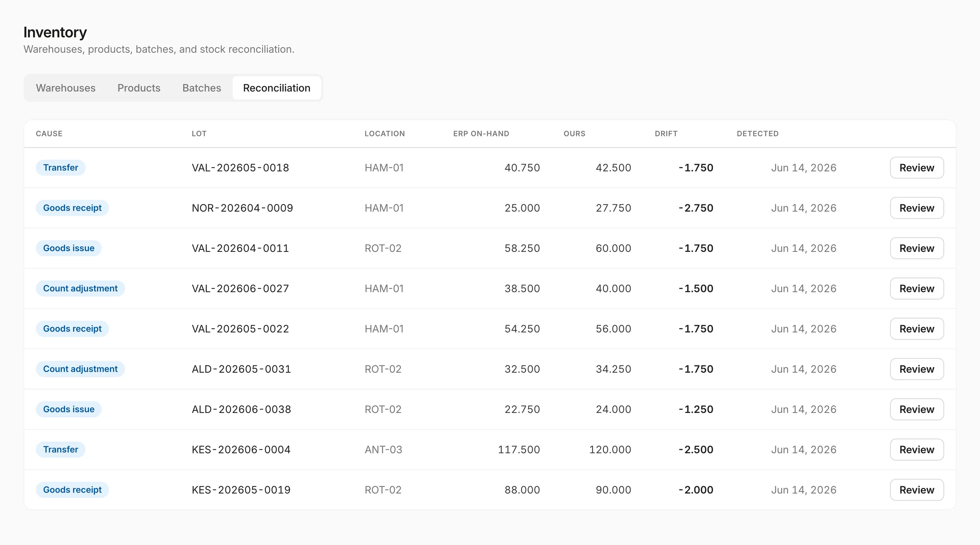Click the LOCATION column header
Image resolution: width=980 pixels, height=545 pixels.
tap(385, 134)
